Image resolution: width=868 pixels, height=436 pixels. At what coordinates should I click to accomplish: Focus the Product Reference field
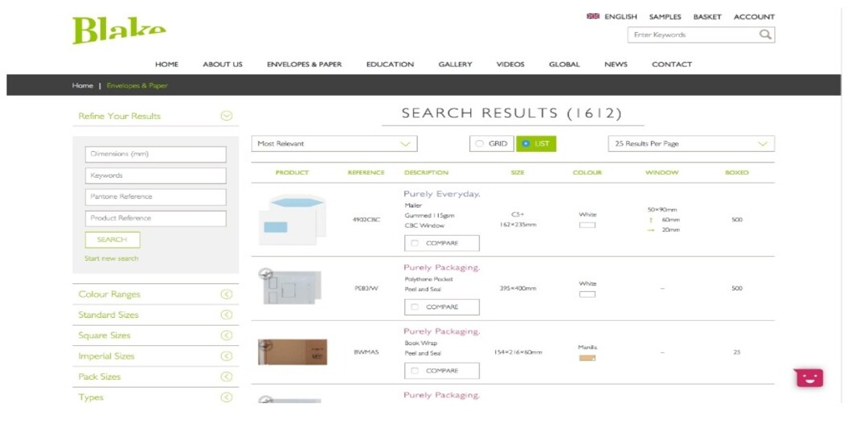click(156, 218)
